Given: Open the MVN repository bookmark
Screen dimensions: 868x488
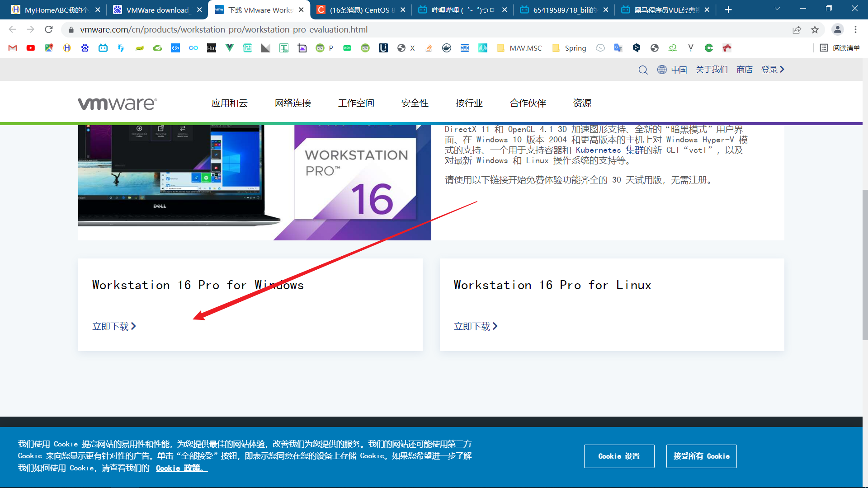Looking at the screenshot, I should (x=465, y=48).
